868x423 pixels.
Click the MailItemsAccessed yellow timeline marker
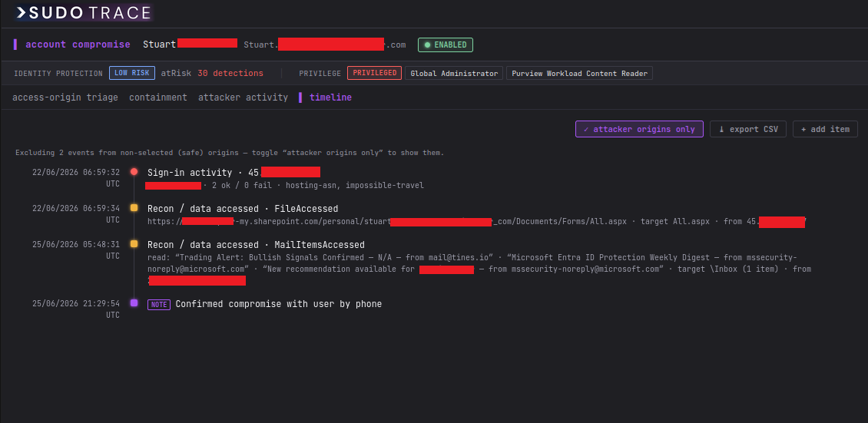click(x=134, y=244)
